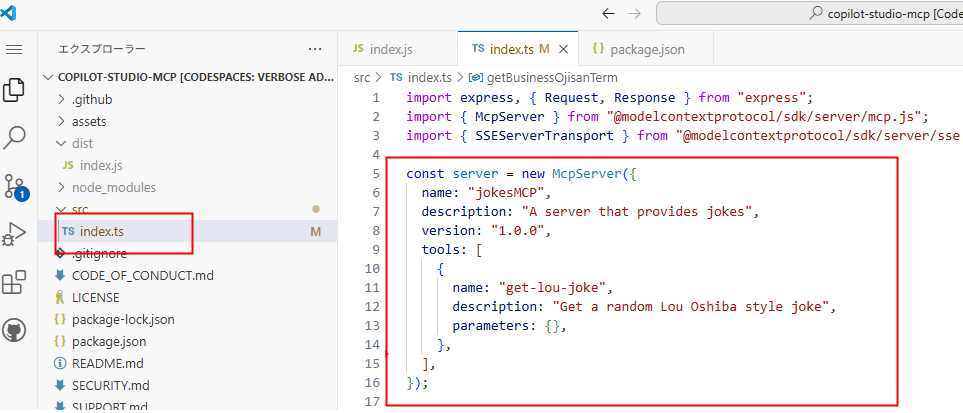The width and height of the screenshot is (963, 413).
Task: Open the Explorer view in activity bar
Action: (x=14, y=90)
